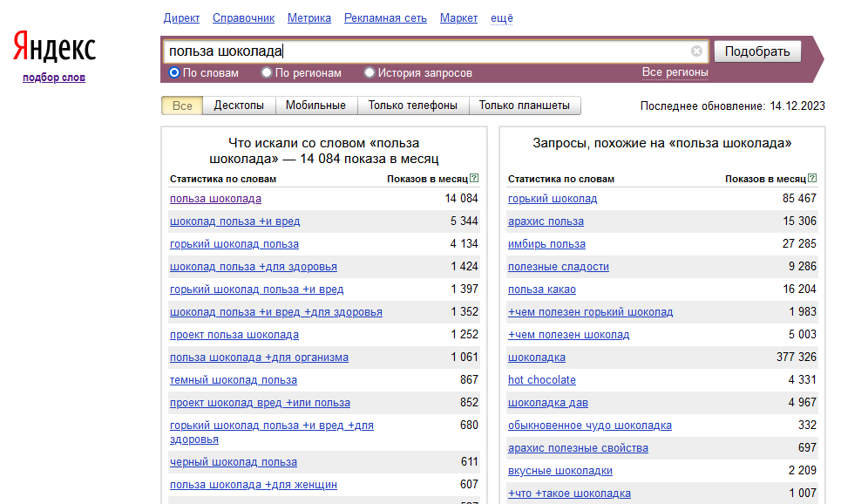Screen dimensions: 868x504
Task: Click the '5 344' impressions value
Action: pyautogui.click(x=464, y=221)
